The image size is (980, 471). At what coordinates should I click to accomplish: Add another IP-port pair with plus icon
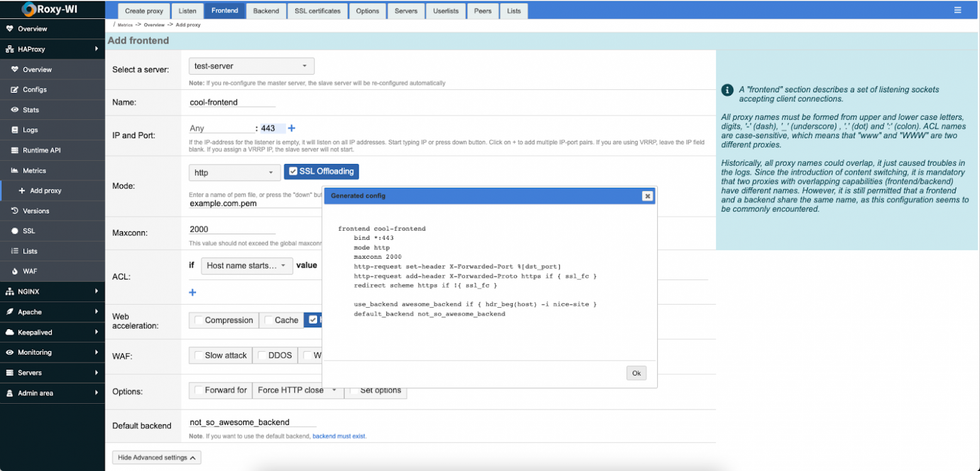point(291,128)
